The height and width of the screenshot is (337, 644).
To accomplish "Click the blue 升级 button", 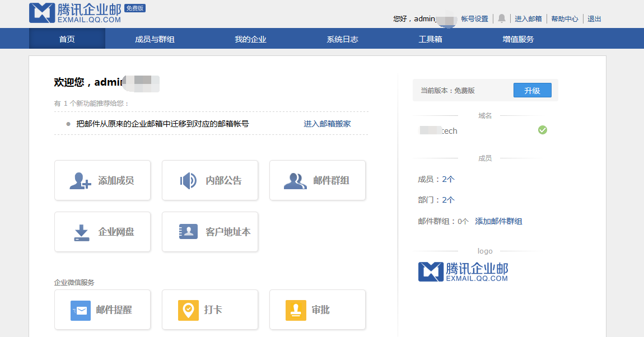I will tap(533, 90).
